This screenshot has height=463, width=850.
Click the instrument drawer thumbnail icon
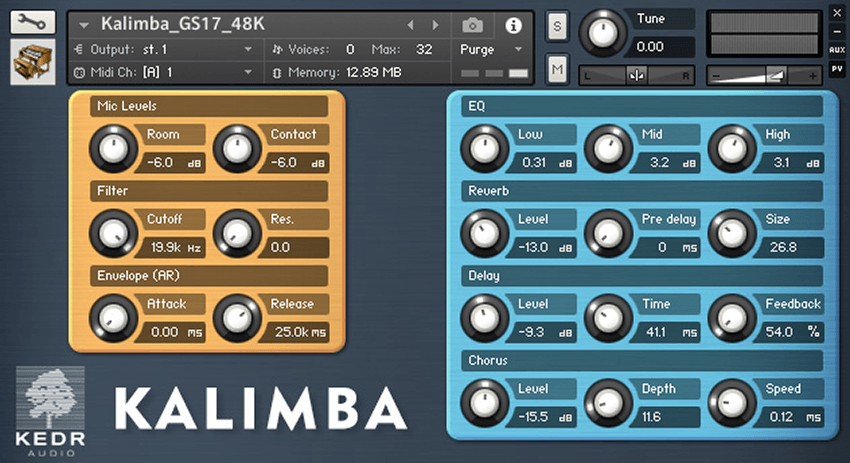[x=33, y=62]
